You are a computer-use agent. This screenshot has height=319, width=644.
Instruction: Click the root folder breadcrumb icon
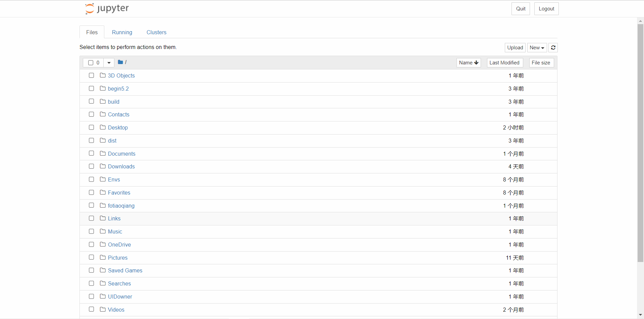[120, 62]
